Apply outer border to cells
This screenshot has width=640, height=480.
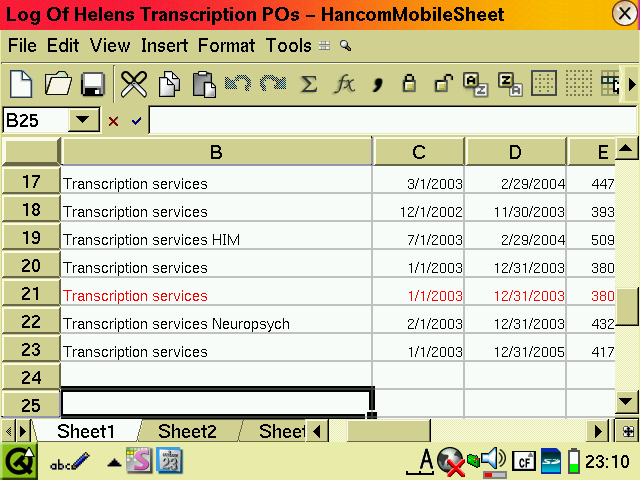point(544,83)
